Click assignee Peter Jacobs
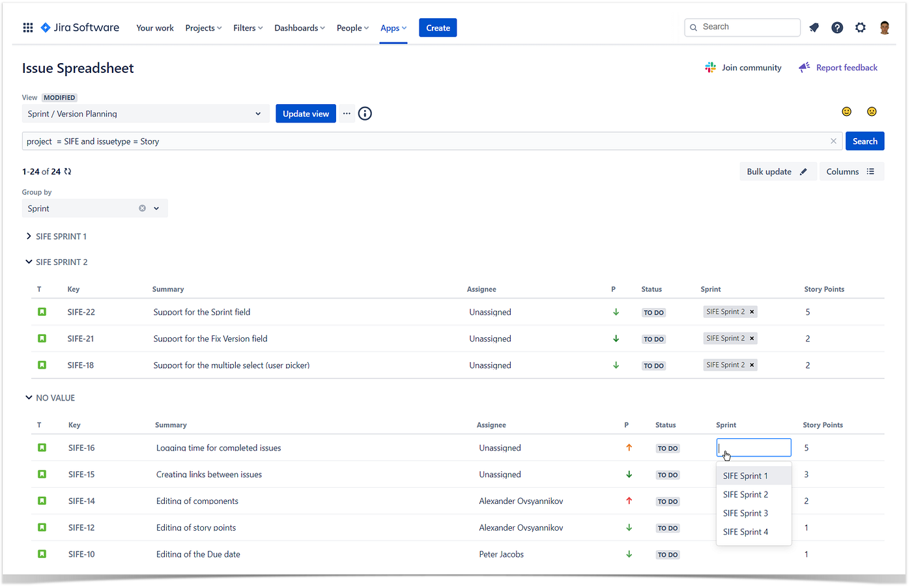Screen dimensions: 912x588 click(x=502, y=555)
